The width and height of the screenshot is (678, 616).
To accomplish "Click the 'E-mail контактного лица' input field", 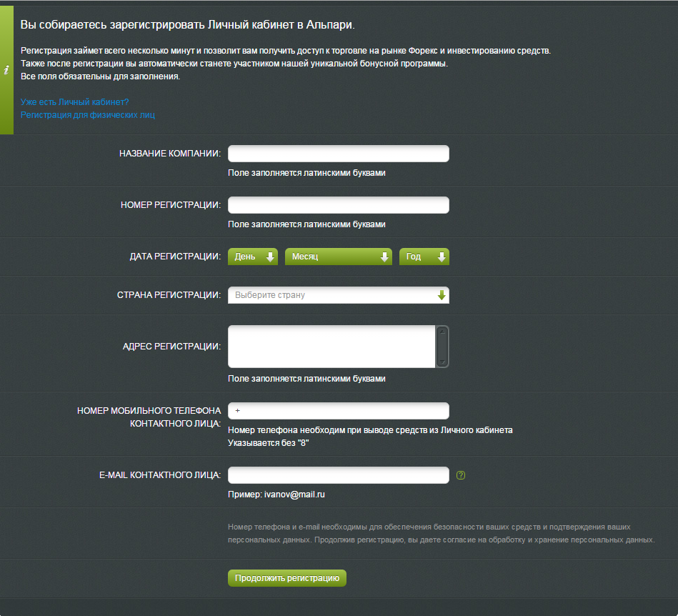I will 338,475.
